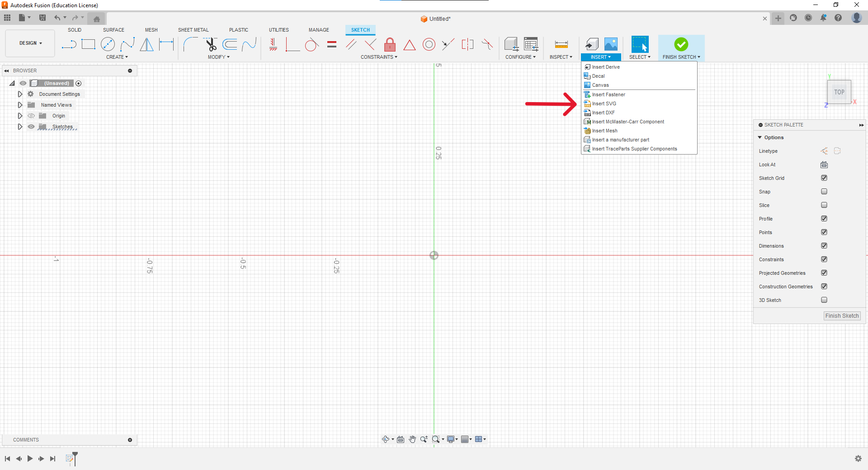Select the Fillet tool
This screenshot has height=470, width=868.
[190, 44]
